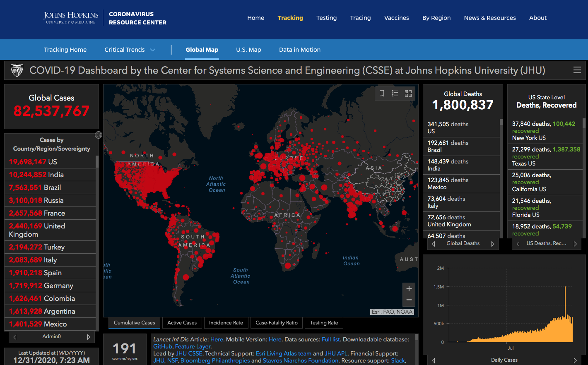Open the basemap gallery grid icon
Screen dimensions: 588x365
pyautogui.click(x=408, y=94)
